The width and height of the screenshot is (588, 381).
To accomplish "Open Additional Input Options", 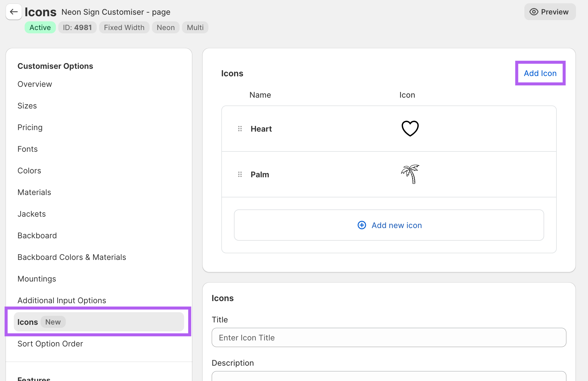I will pos(62,300).
